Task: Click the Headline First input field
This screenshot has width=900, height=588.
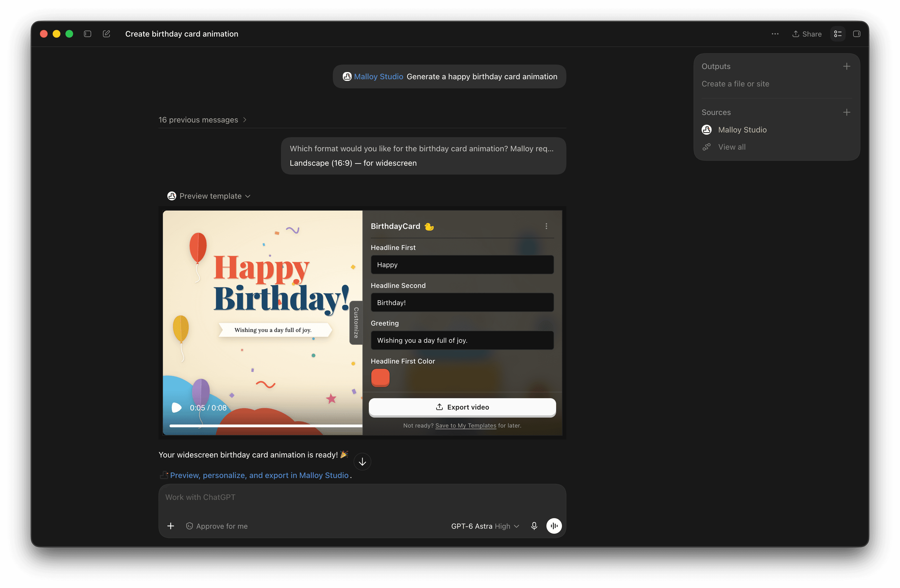Action: pyautogui.click(x=462, y=265)
